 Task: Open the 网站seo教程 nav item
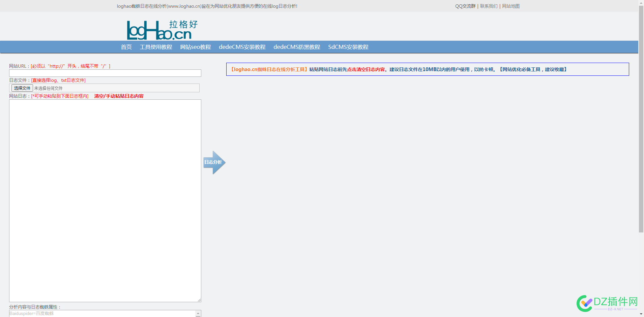tap(196, 47)
